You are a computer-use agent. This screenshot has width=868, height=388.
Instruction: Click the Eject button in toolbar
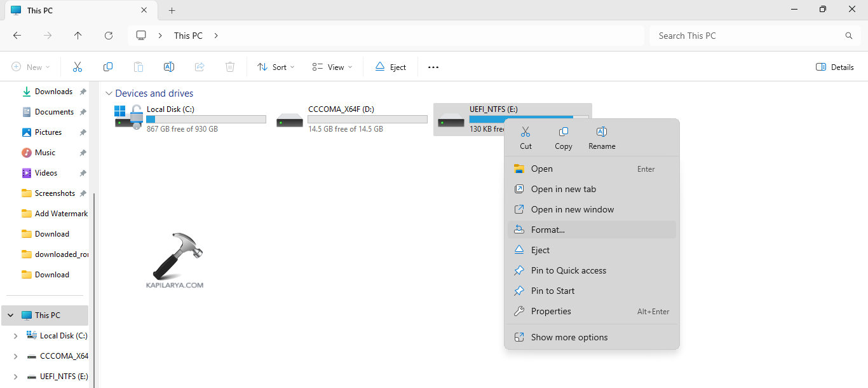[390, 67]
